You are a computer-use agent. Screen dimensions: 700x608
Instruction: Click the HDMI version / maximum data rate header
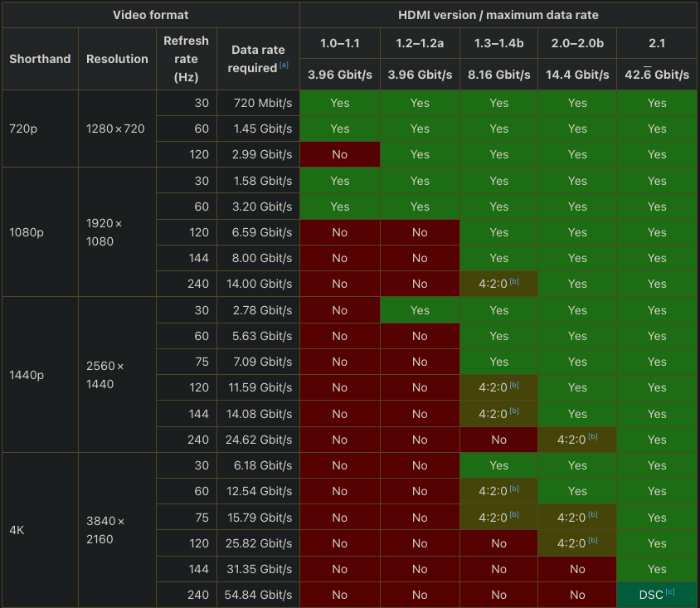(x=498, y=14)
